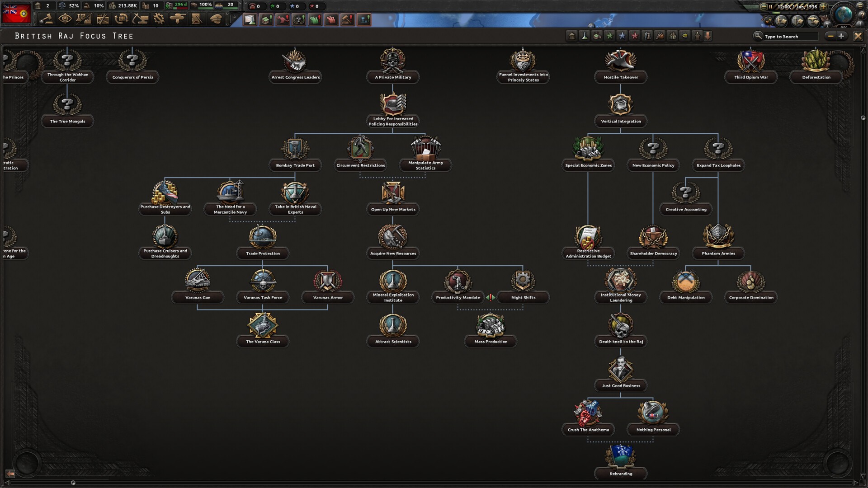Zoom out the focus tree

(830, 36)
